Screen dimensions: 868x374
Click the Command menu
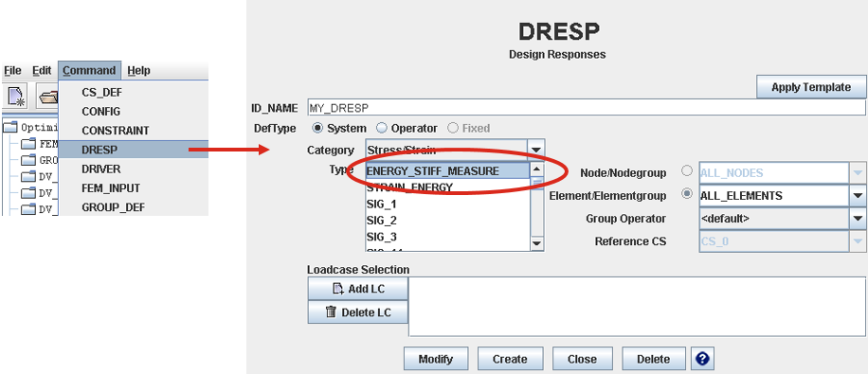click(x=89, y=71)
